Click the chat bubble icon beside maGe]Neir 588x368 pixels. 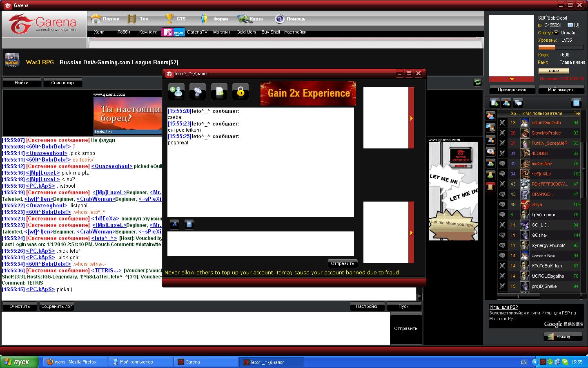click(502, 164)
